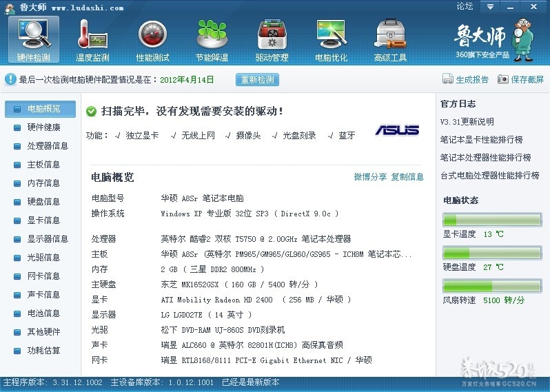Click the blue info exclamation icon
Image resolution: width=550 pixels, height=392 pixels.
pyautogui.click(x=10, y=79)
